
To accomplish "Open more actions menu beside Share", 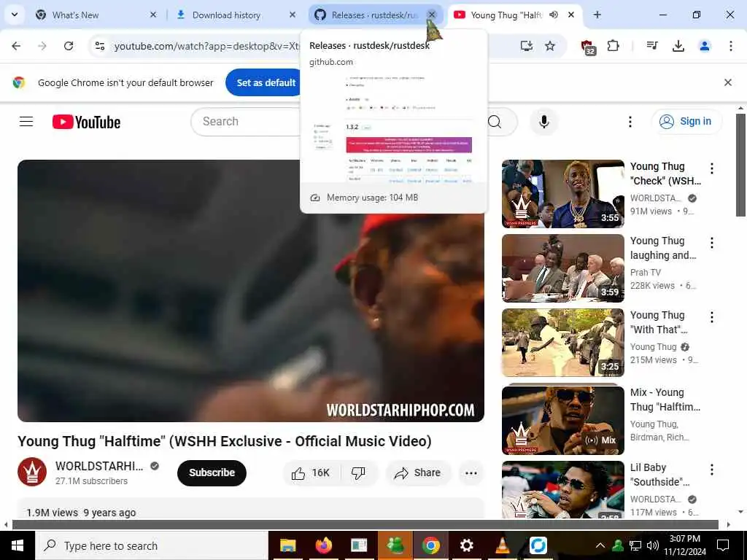I will 471,472.
